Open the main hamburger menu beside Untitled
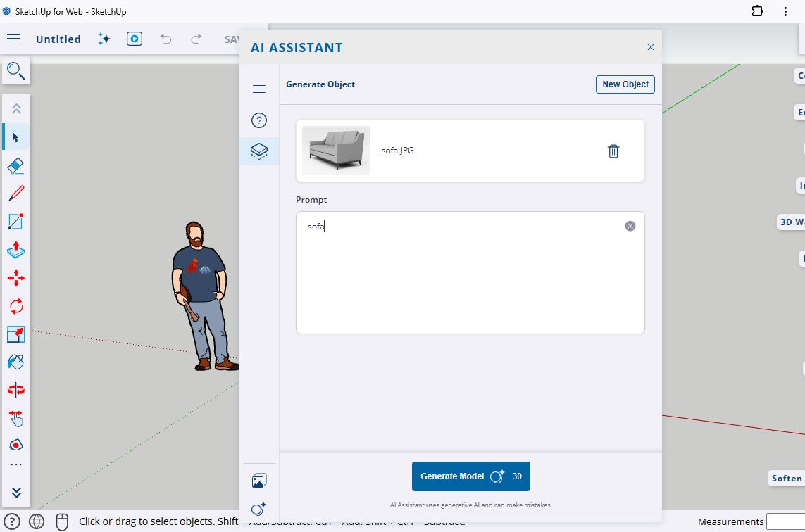Screen dimensions: 805x532 point(13,39)
